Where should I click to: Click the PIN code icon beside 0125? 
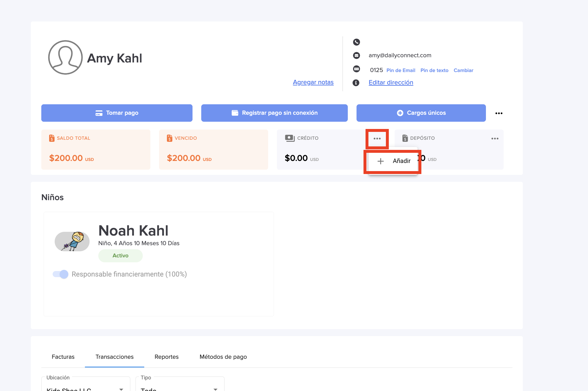click(x=356, y=69)
